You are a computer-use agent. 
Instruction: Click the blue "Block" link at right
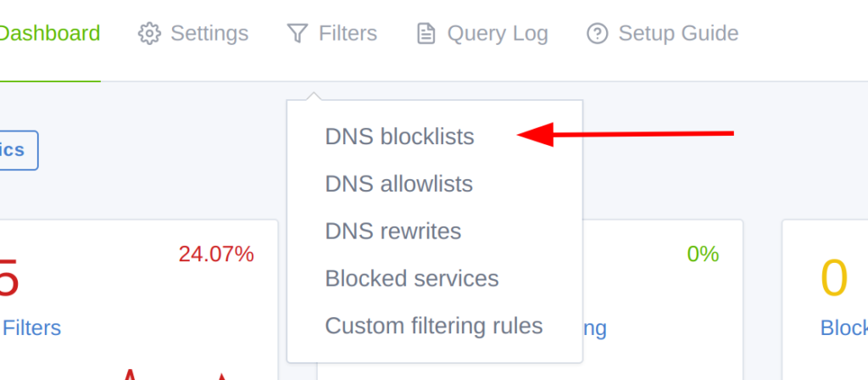843,327
